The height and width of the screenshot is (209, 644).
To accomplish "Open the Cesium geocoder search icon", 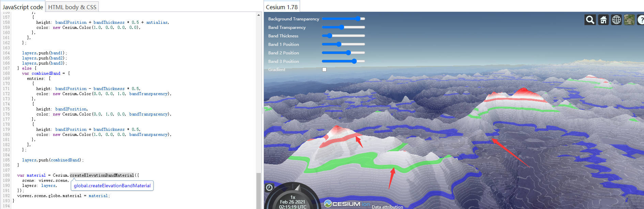I will pos(590,20).
